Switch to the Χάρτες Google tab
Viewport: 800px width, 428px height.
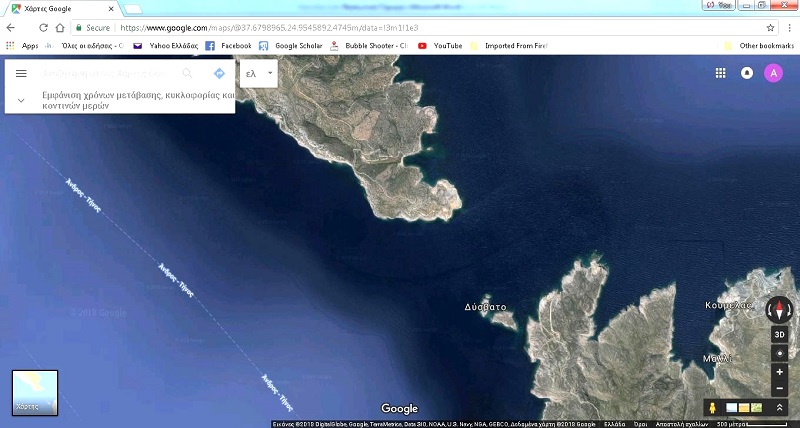coord(60,8)
